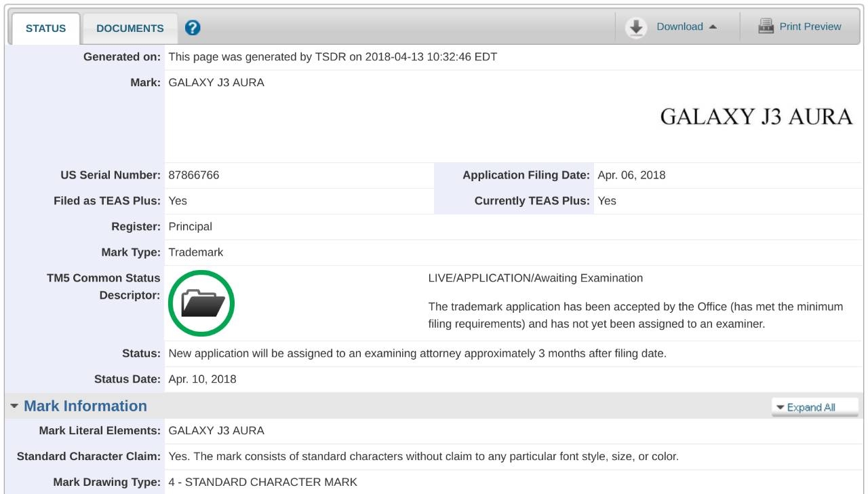Expand all sections with Expand All
This screenshot has width=868, height=494.
click(814, 407)
